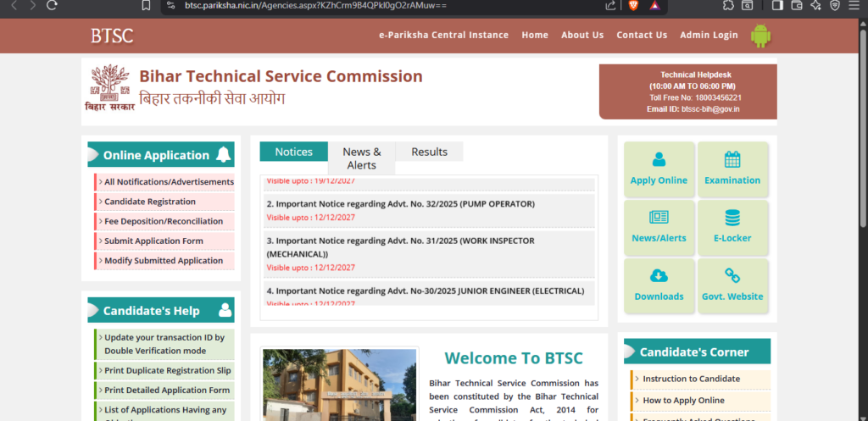Open the News/Alerts newspaper tile
The width and height of the screenshot is (868, 421).
point(659,227)
